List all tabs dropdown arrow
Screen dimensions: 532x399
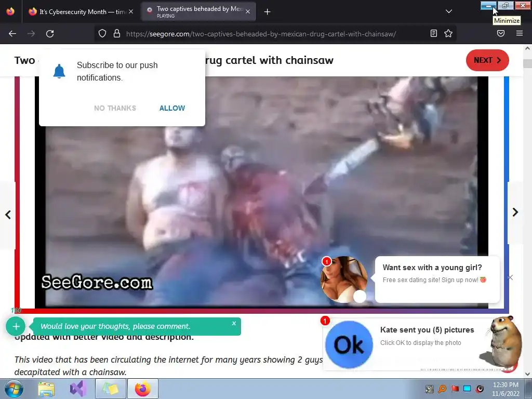click(448, 11)
